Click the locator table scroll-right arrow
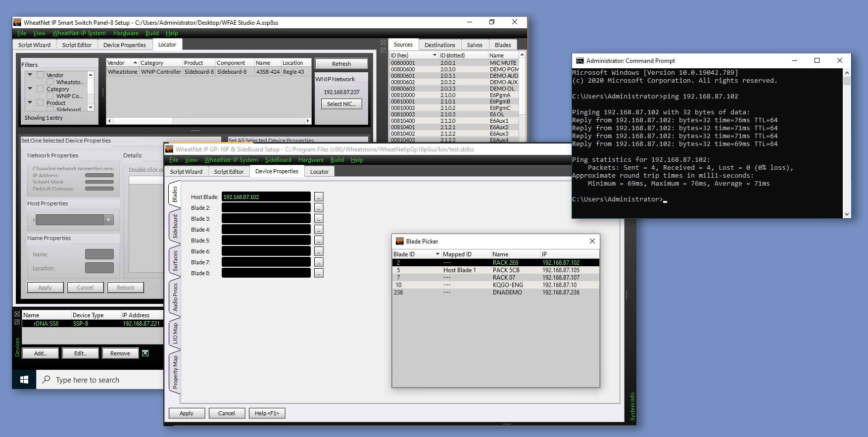The height and width of the screenshot is (437, 868). click(307, 120)
